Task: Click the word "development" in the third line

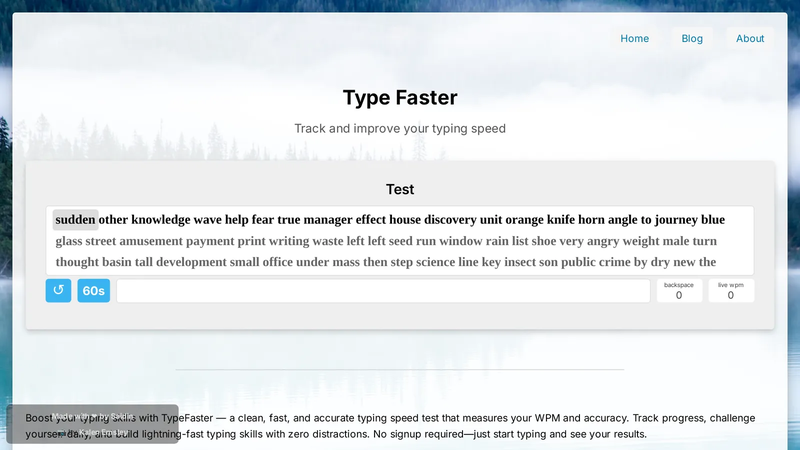Action: point(191,262)
